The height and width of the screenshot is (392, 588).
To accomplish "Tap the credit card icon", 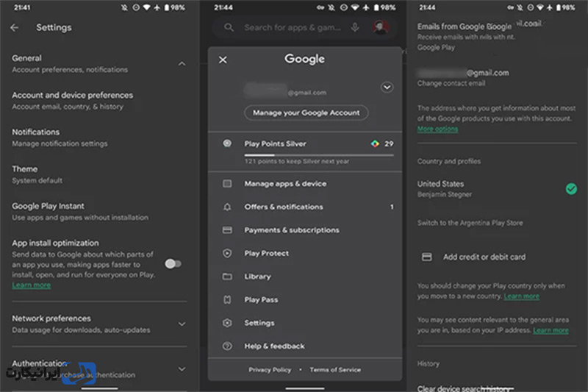I will [x=427, y=257].
